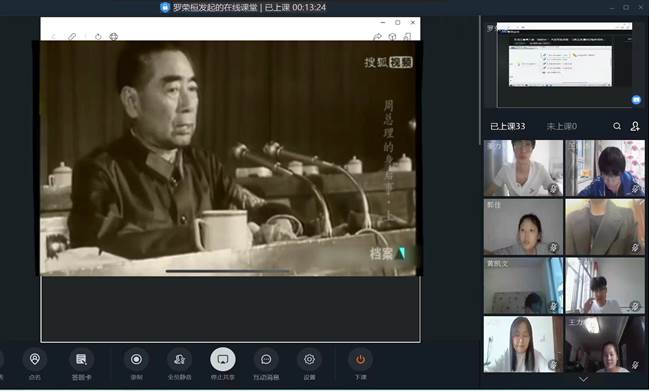Stop screen sharing with 停止共享
Screen dimensions: 649x391
[223, 360]
